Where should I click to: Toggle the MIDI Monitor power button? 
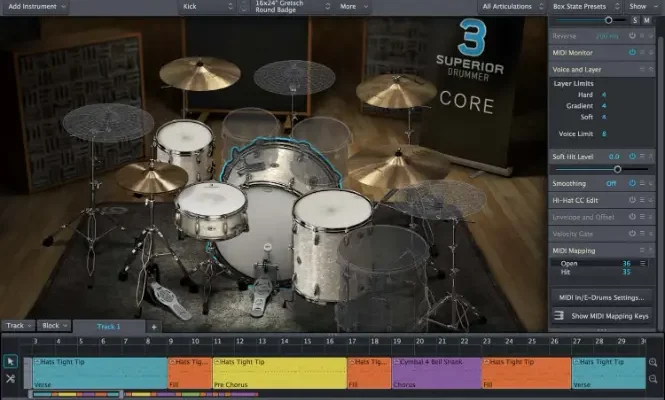tap(633, 52)
